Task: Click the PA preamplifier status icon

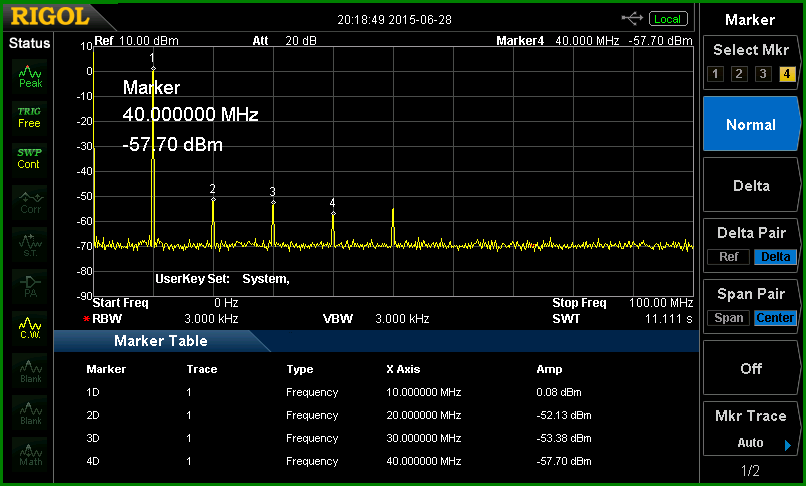Action: (30, 286)
